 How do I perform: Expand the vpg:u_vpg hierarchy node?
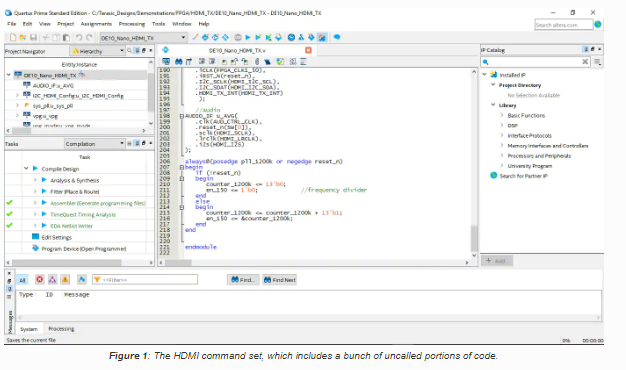coord(17,116)
